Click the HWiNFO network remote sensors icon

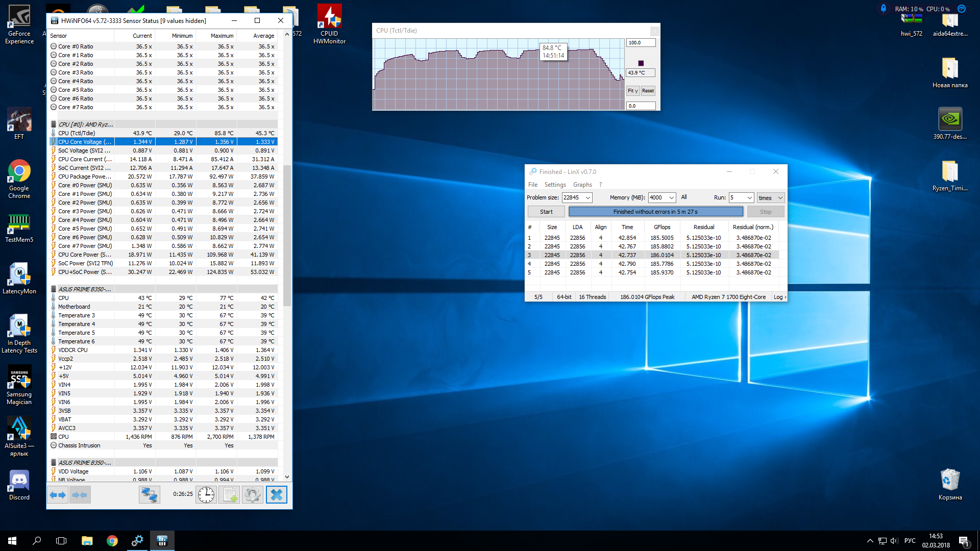click(x=150, y=495)
